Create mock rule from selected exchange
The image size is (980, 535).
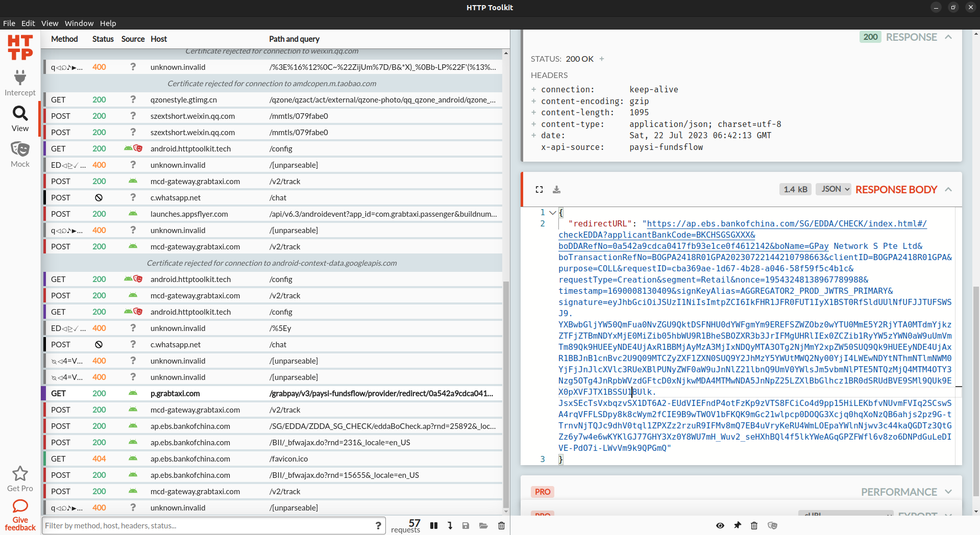[772, 525]
